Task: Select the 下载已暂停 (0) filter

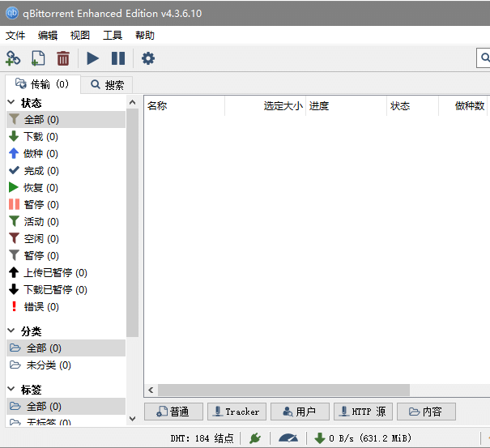Action: [66, 289]
